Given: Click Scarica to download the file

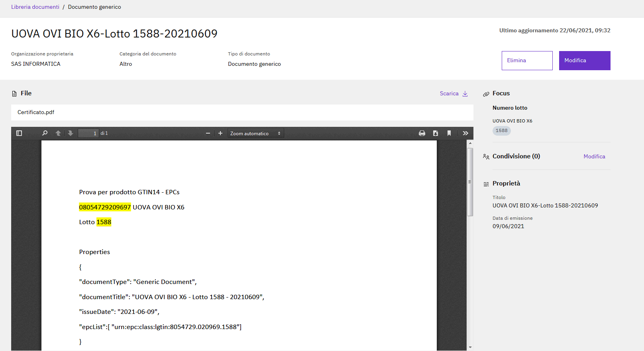Looking at the screenshot, I should [454, 93].
